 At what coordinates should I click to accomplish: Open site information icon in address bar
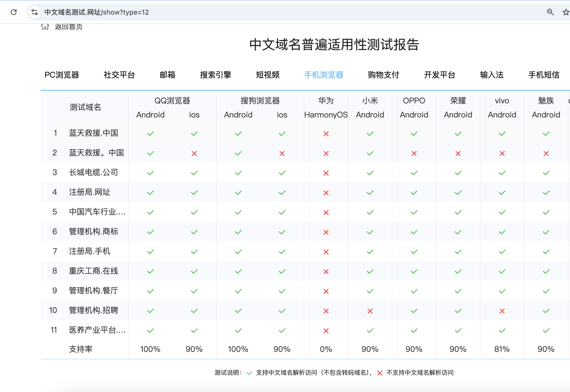[x=35, y=12]
